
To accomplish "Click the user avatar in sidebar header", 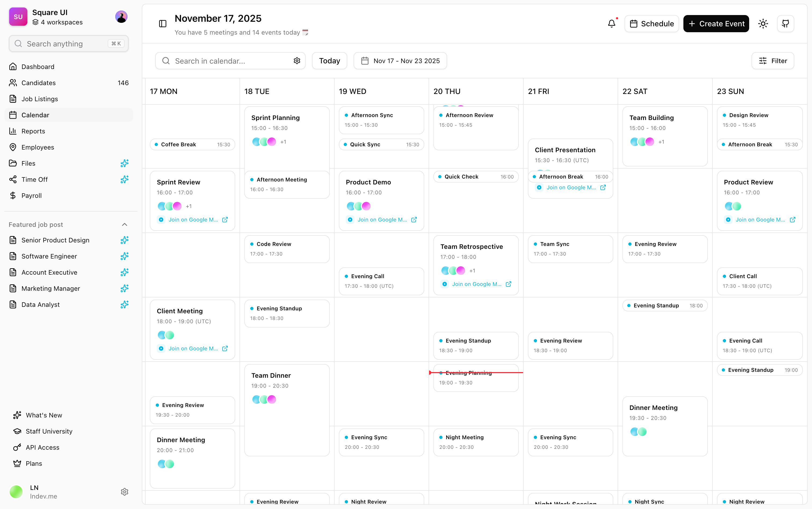I will 121,17.
